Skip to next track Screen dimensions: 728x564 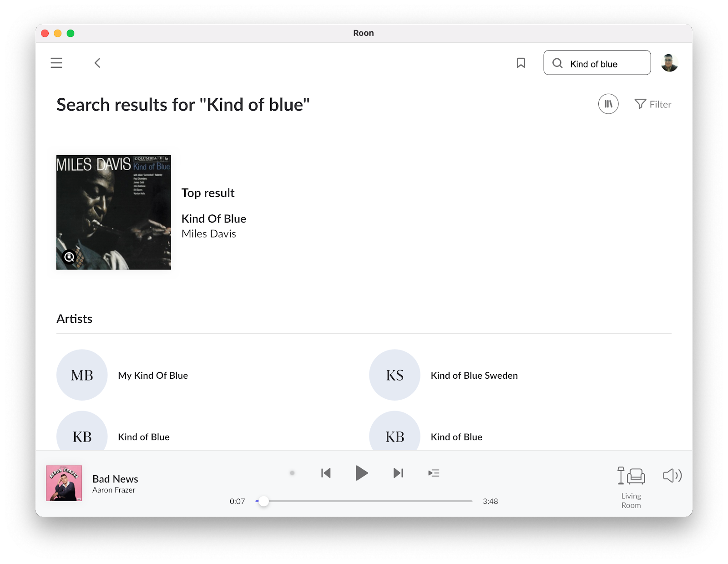398,473
